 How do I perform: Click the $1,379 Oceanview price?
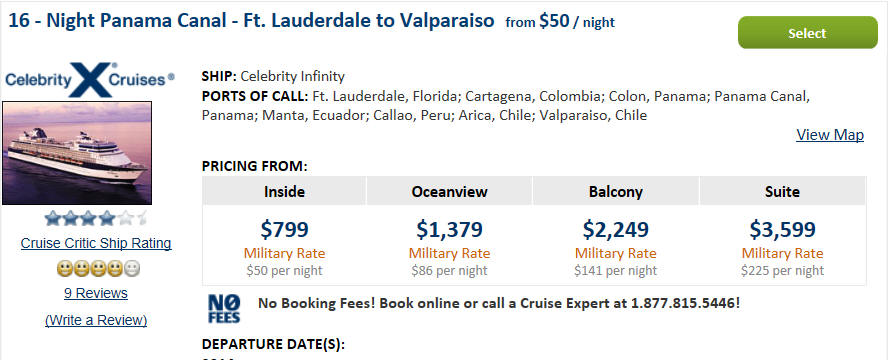pyautogui.click(x=450, y=229)
